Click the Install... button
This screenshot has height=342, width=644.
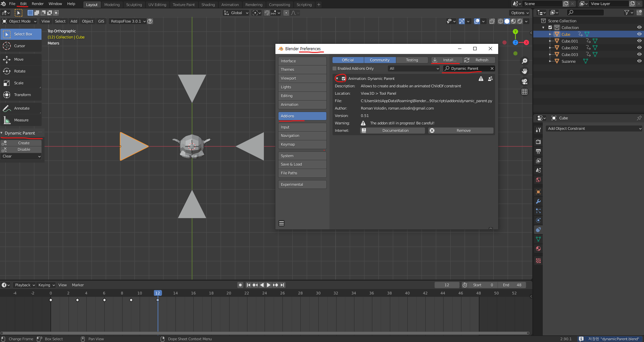click(x=447, y=60)
